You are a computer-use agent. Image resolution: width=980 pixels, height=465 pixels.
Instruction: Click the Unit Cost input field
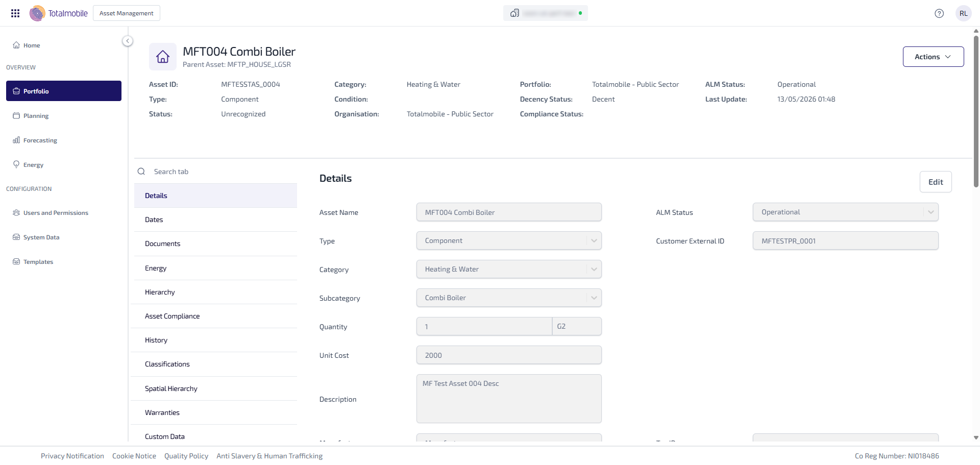509,355
